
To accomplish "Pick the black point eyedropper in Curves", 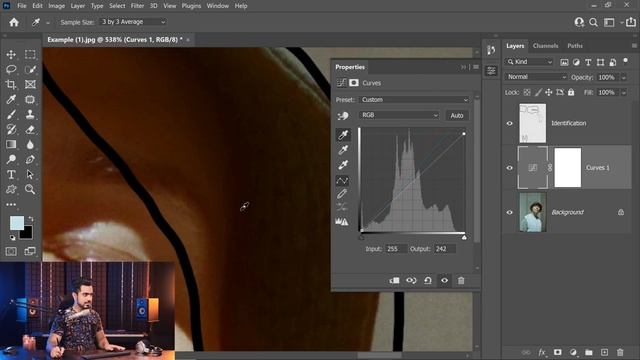I will [343, 135].
